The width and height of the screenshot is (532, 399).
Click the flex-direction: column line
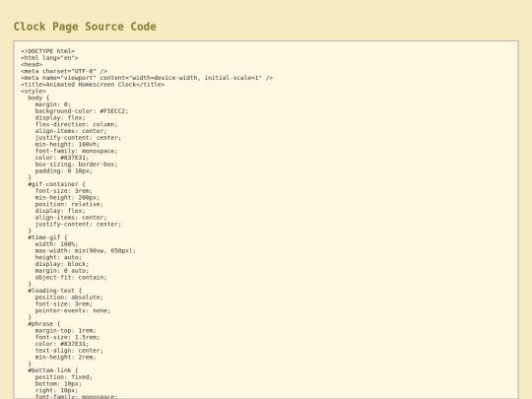click(76, 124)
